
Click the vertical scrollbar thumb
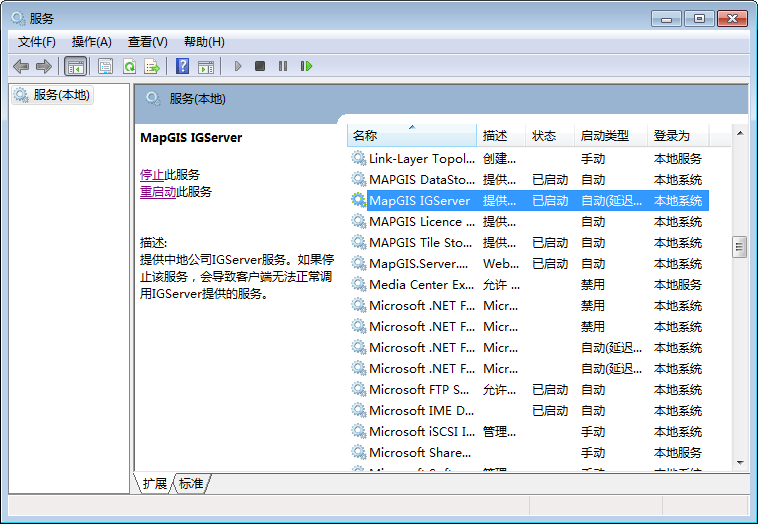coord(739,247)
